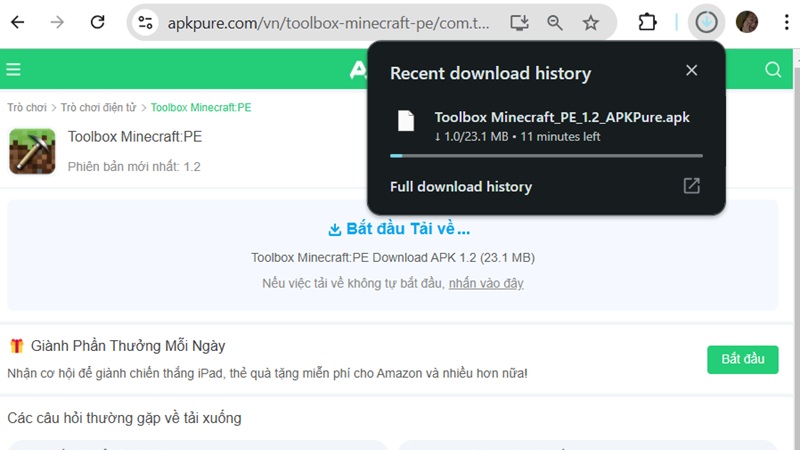Open the Chrome profile avatar
Viewport: 800px width, 450px height.
(746, 22)
